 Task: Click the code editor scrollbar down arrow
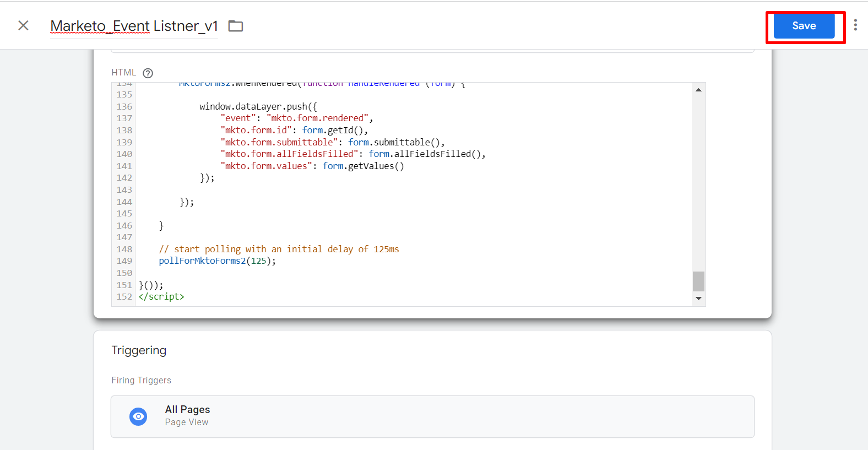[x=698, y=299]
